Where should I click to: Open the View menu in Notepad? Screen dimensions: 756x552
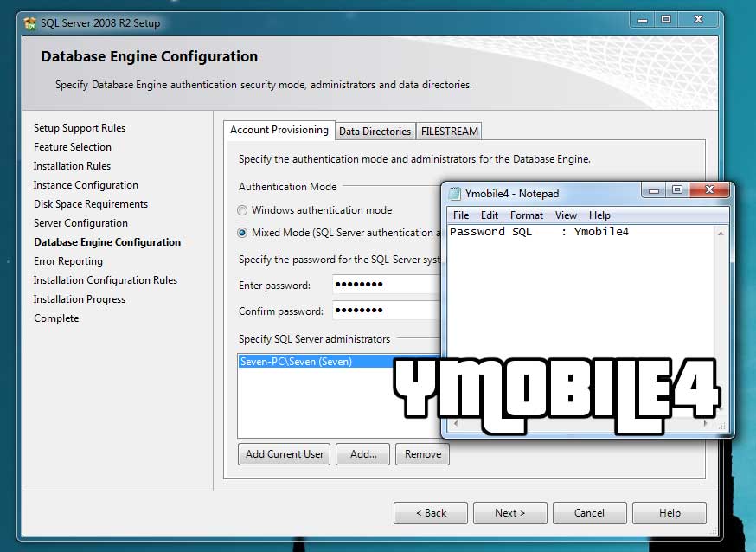coord(566,215)
